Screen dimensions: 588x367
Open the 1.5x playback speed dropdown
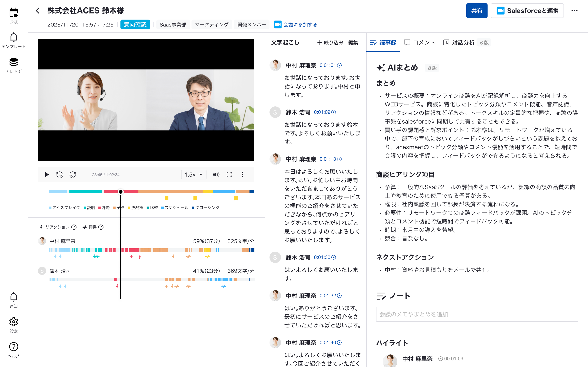point(194,175)
